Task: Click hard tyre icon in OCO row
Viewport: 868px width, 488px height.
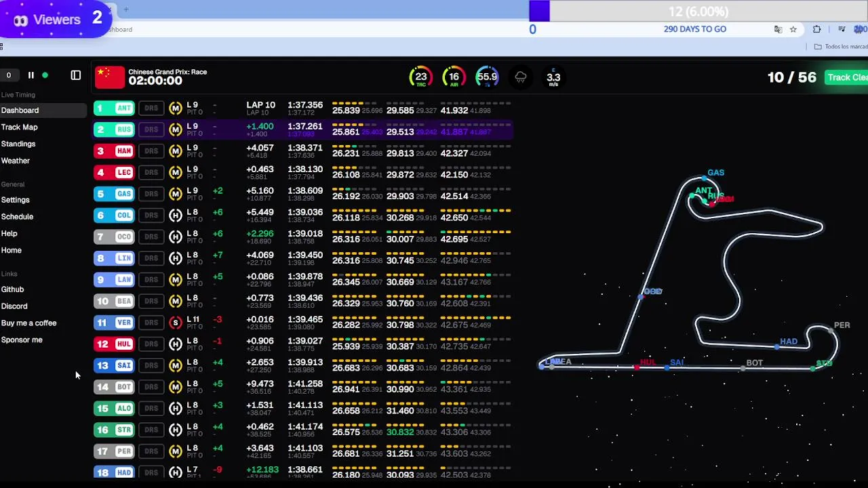Action: click(176, 237)
